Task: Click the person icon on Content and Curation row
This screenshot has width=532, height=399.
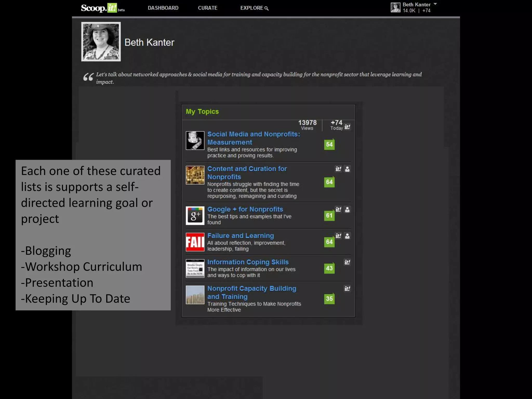Action: pos(347,169)
